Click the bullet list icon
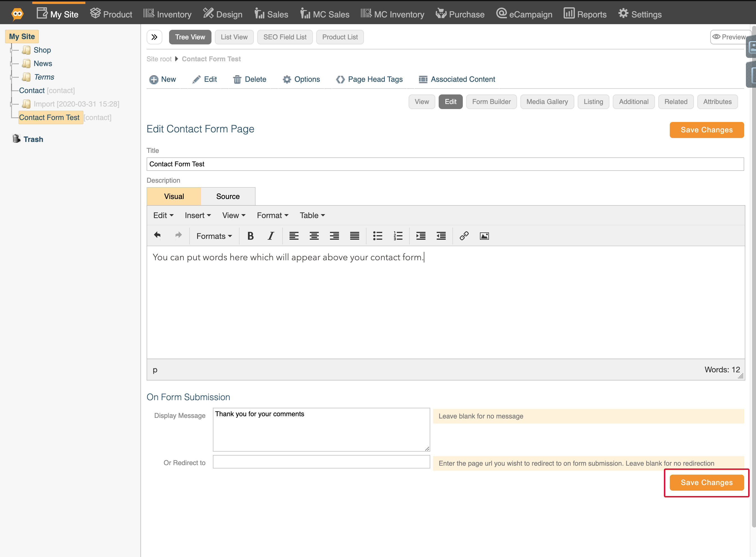 tap(378, 236)
